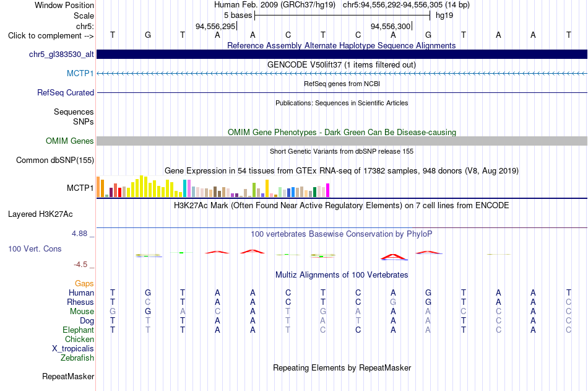Click the Layered H3K27Ac label
Screen dimensions: 588x391
click(40, 214)
